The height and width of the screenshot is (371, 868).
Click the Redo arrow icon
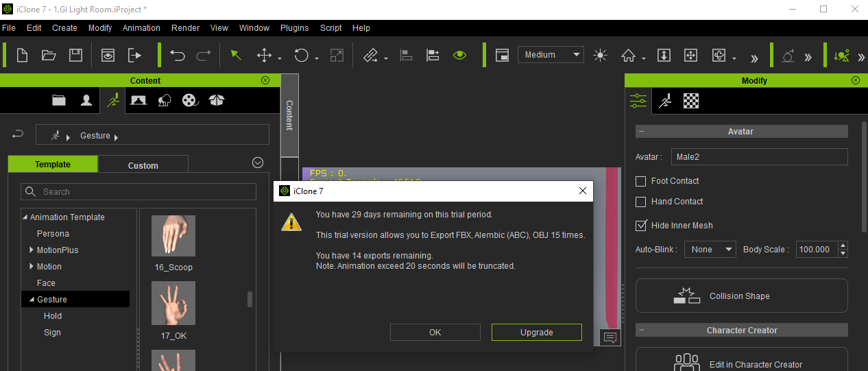click(x=204, y=56)
